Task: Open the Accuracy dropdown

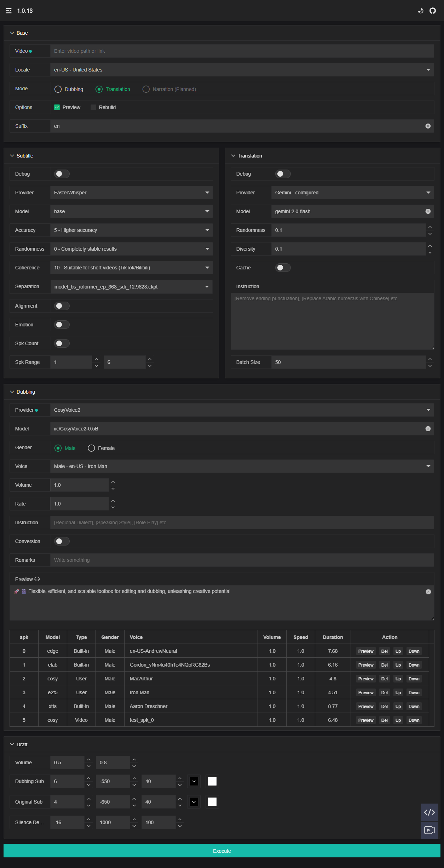Action: coord(132,230)
